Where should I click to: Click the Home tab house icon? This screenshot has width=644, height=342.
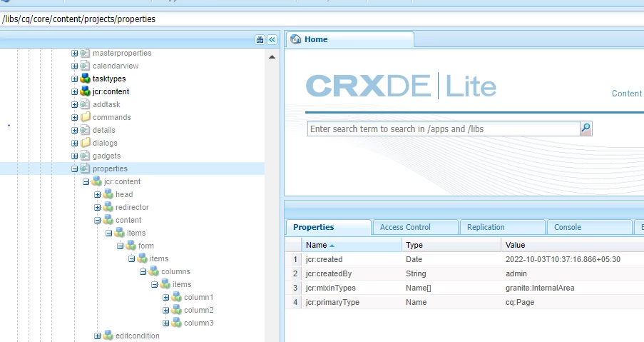(295, 39)
